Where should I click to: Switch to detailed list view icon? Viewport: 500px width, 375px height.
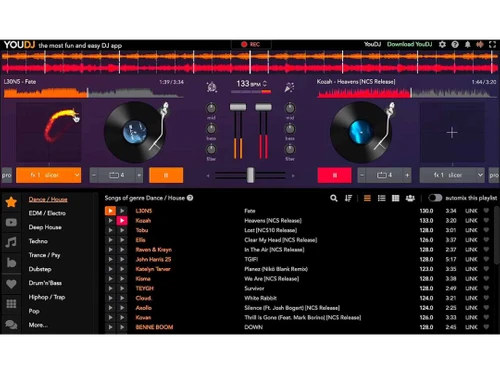381,198
